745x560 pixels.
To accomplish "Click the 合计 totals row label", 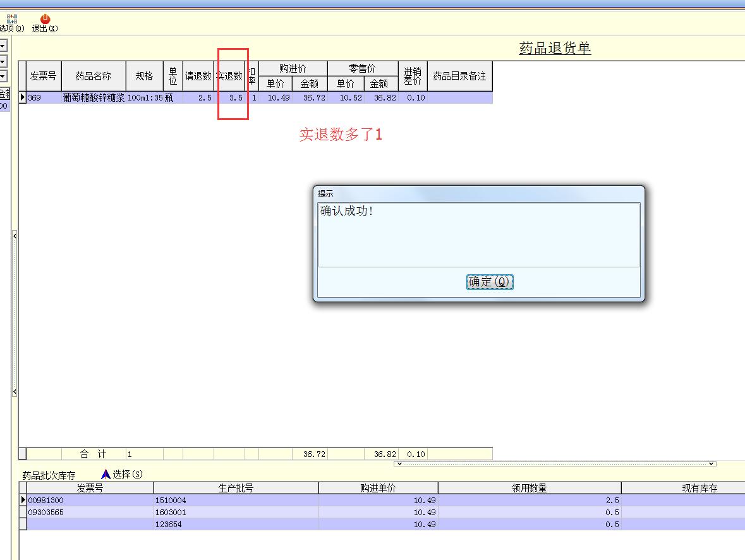I will click(93, 454).
